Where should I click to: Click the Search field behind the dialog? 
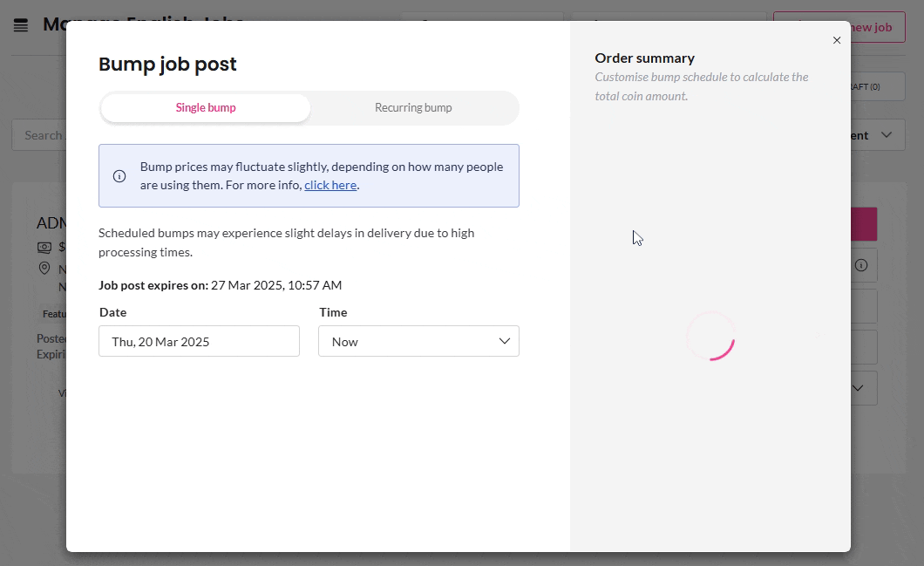point(39,135)
